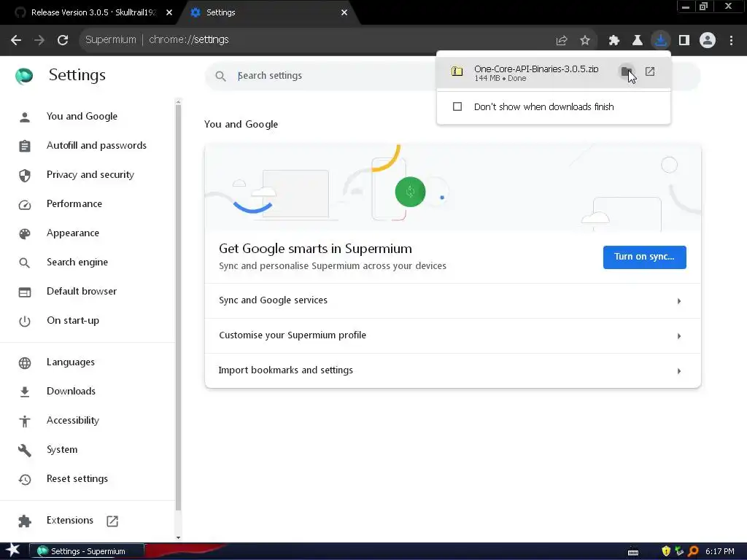Go to Languages settings
This screenshot has width=747, height=560.
[x=71, y=362]
